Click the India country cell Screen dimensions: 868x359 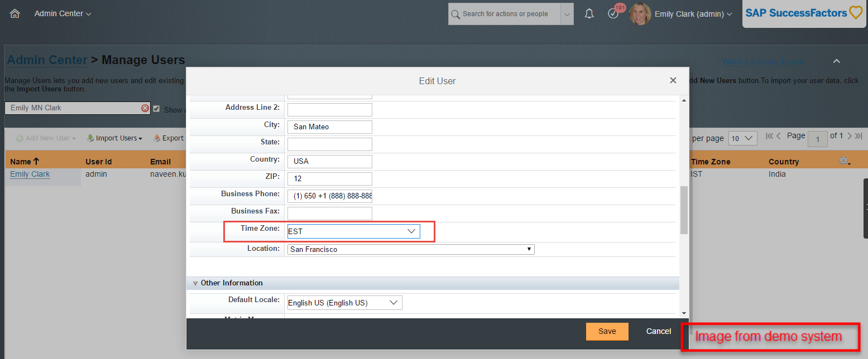coord(777,174)
